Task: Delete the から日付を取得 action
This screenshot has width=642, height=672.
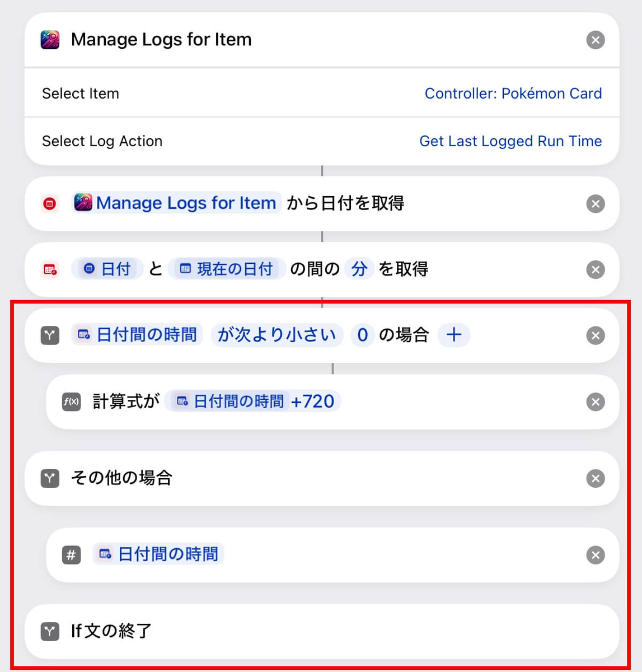Action: pos(595,204)
